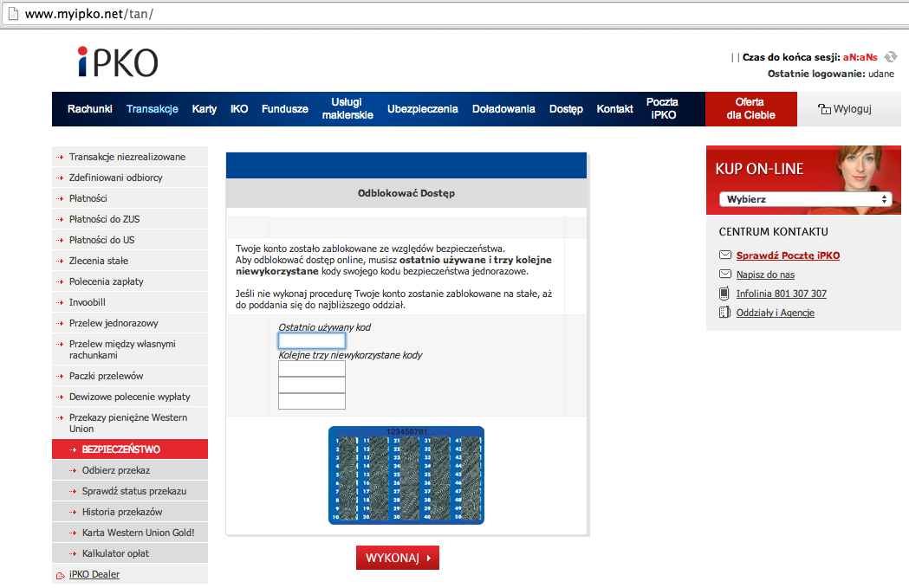
Task: Focus first Kolejne trzy niewykorzystane kody field
Action: click(312, 368)
